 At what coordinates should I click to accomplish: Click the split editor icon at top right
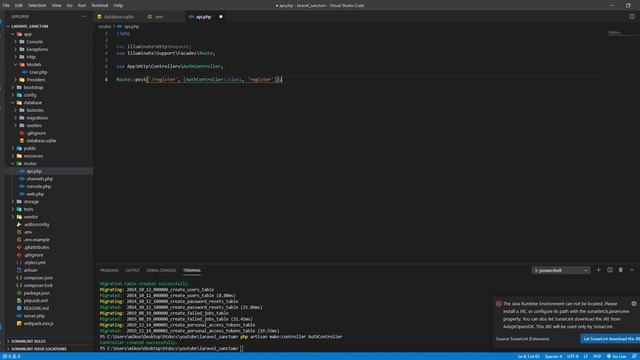(632, 17)
